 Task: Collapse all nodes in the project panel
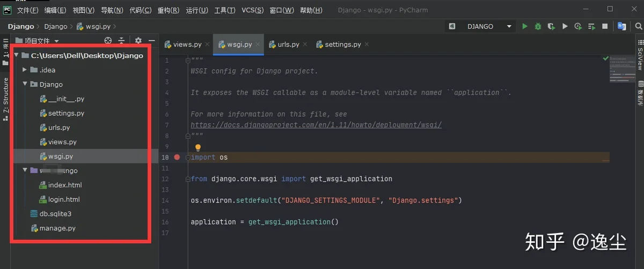pos(121,40)
